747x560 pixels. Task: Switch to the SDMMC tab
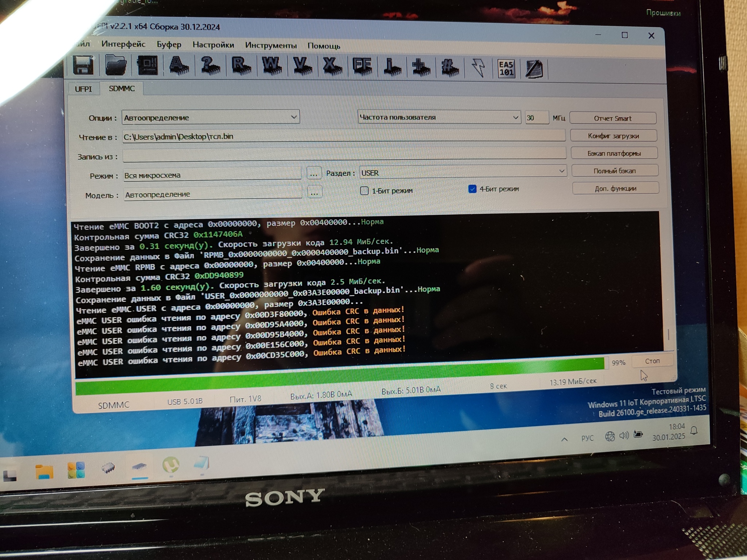pos(122,89)
